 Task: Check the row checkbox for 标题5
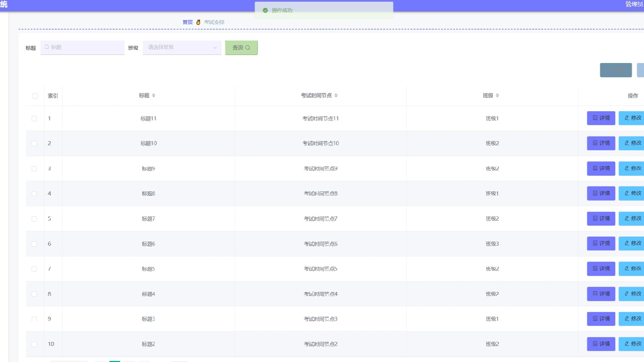point(34,269)
